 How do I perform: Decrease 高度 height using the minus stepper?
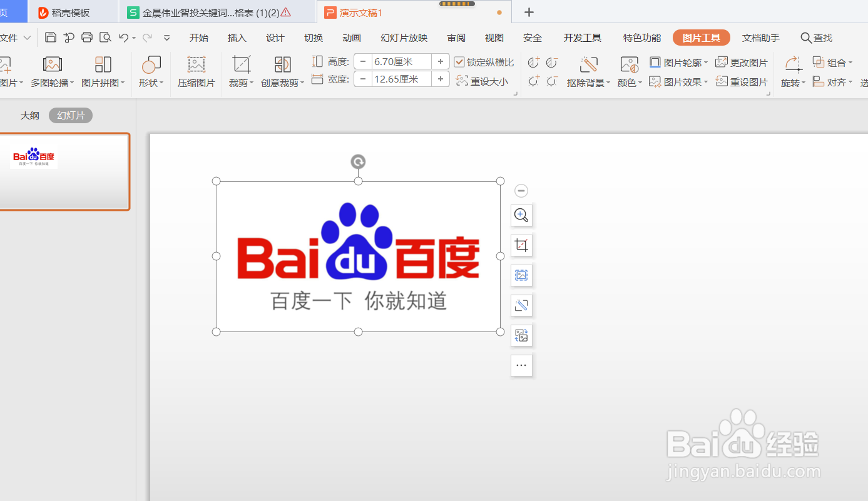(363, 61)
